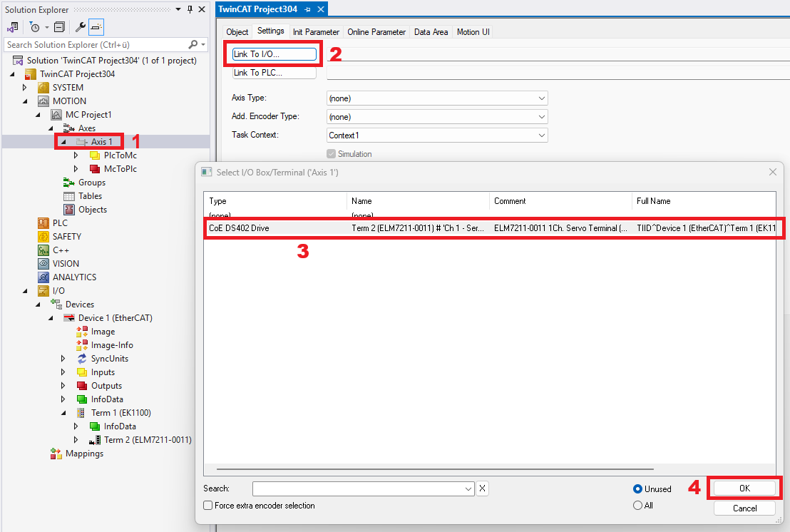Switch to the Init Parameter tab
The image size is (790, 532).
click(316, 32)
